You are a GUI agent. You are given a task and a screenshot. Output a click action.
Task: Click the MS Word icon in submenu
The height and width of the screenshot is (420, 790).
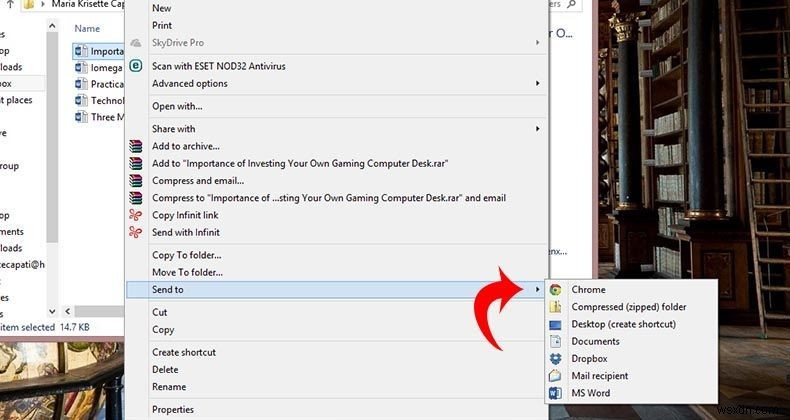coord(555,393)
